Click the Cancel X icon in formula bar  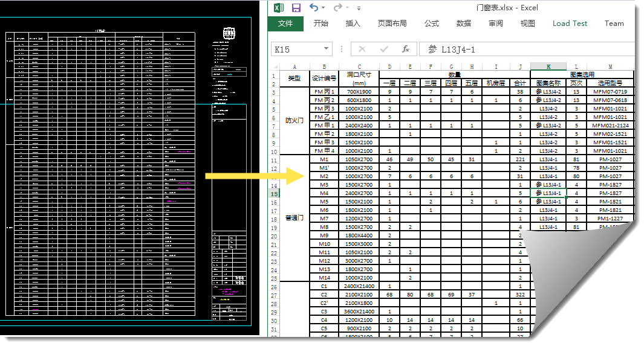coord(362,49)
